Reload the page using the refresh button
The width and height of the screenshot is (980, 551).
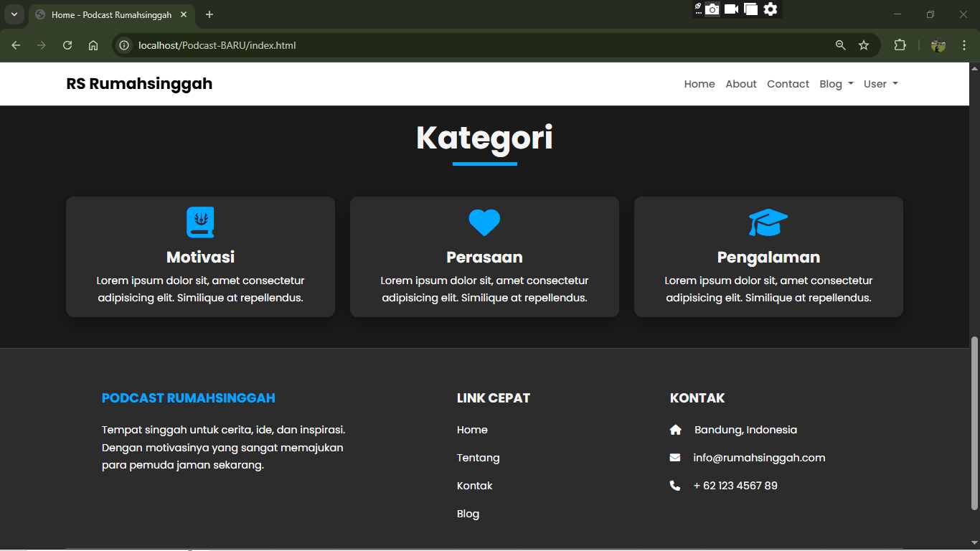click(x=67, y=45)
